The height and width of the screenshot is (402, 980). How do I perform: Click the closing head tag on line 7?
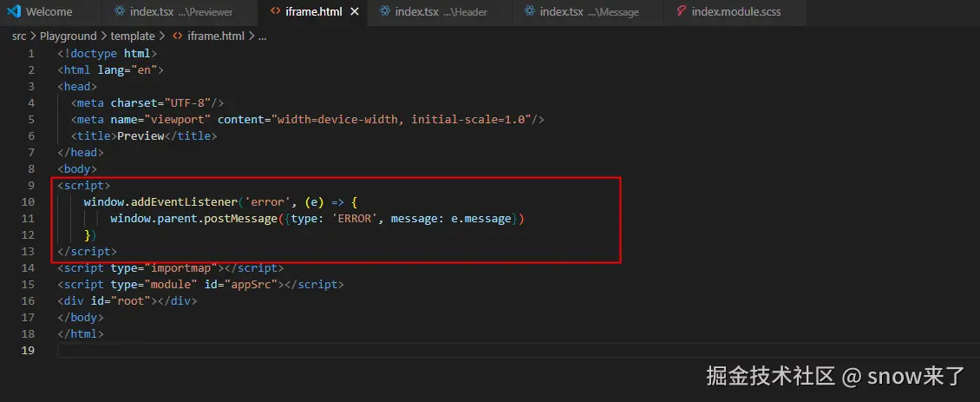click(x=81, y=152)
